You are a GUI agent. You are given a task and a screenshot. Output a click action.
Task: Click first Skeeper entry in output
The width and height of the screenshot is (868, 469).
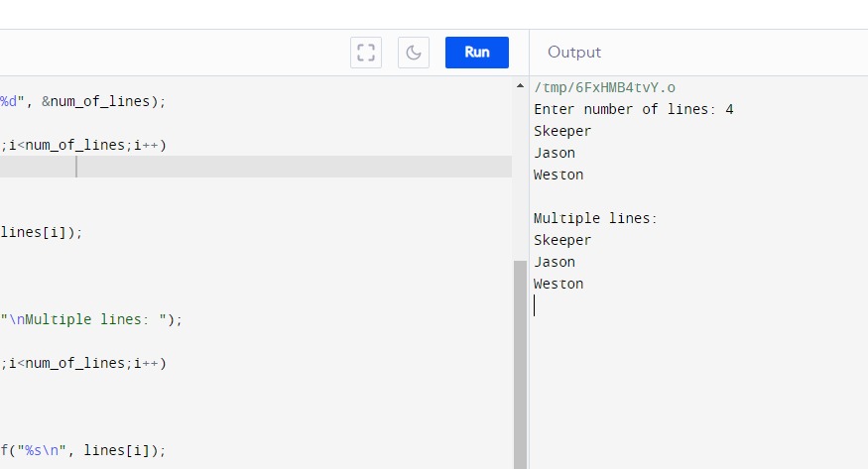pyautogui.click(x=562, y=131)
